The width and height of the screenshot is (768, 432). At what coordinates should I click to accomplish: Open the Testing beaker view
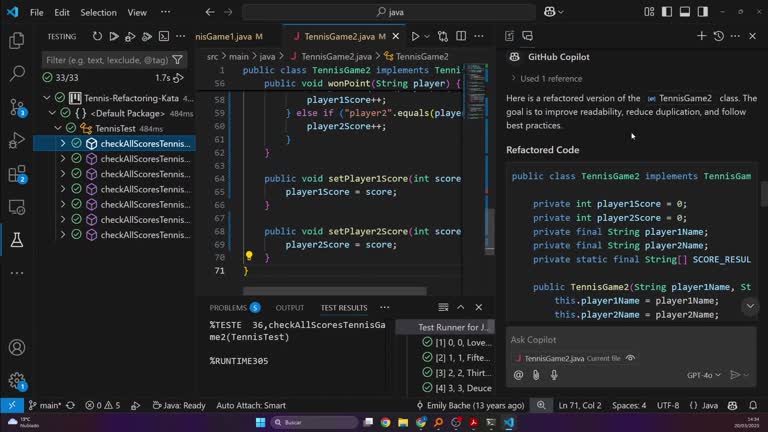[17, 240]
